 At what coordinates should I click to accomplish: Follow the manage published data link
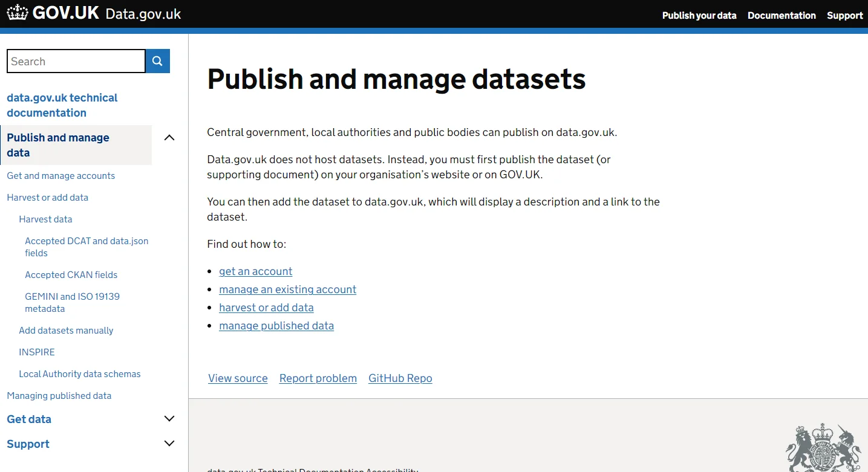(276, 326)
